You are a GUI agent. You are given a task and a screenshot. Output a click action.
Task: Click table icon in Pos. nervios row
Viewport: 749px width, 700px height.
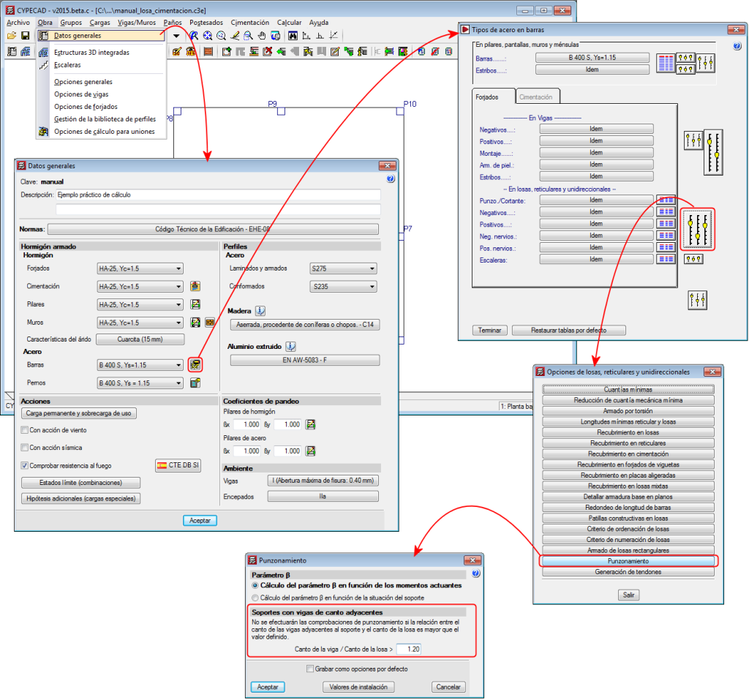tap(666, 247)
